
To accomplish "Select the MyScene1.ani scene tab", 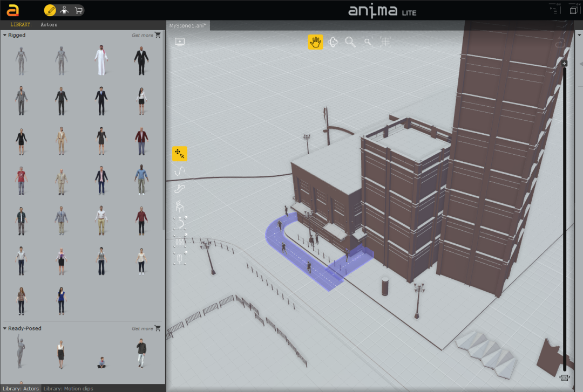I will [x=188, y=26].
